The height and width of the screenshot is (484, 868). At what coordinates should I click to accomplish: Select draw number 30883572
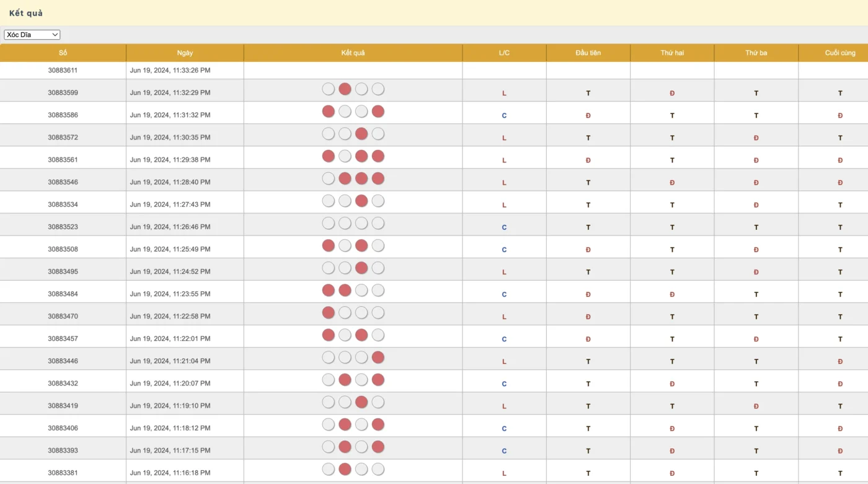[x=63, y=138]
